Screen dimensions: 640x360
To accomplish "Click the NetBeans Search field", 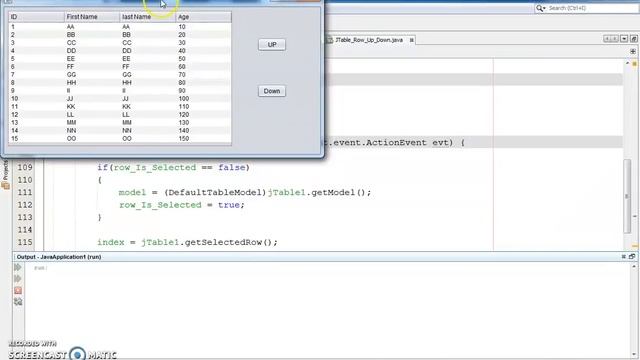I will tap(591, 8).
